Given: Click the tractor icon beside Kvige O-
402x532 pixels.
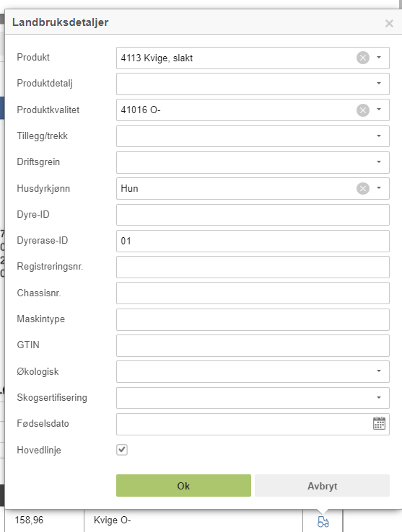Looking at the screenshot, I should 323,521.
